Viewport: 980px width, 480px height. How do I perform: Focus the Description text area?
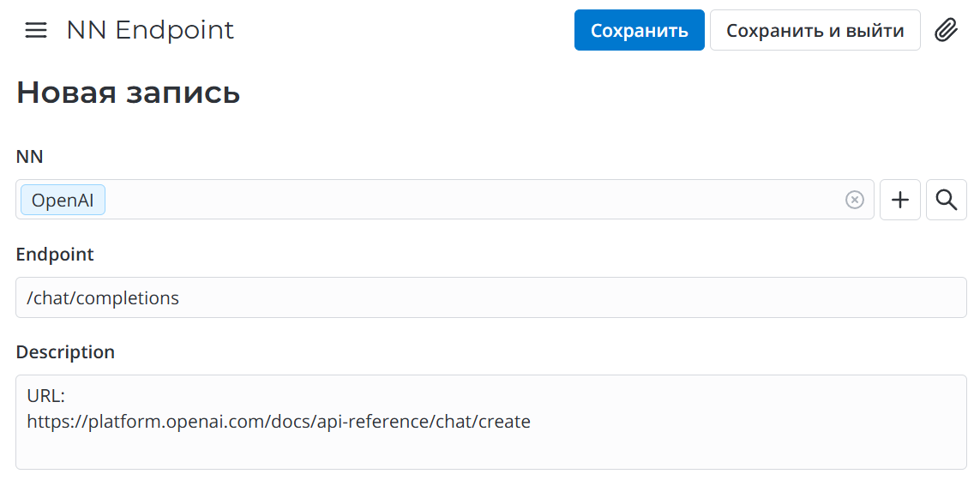pyautogui.click(x=491, y=422)
